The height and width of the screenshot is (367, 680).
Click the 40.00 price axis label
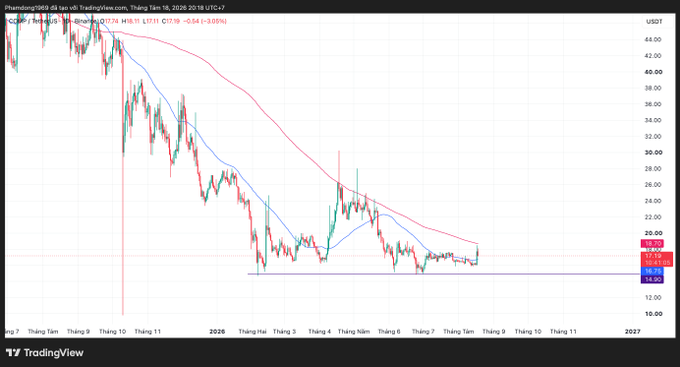point(653,72)
